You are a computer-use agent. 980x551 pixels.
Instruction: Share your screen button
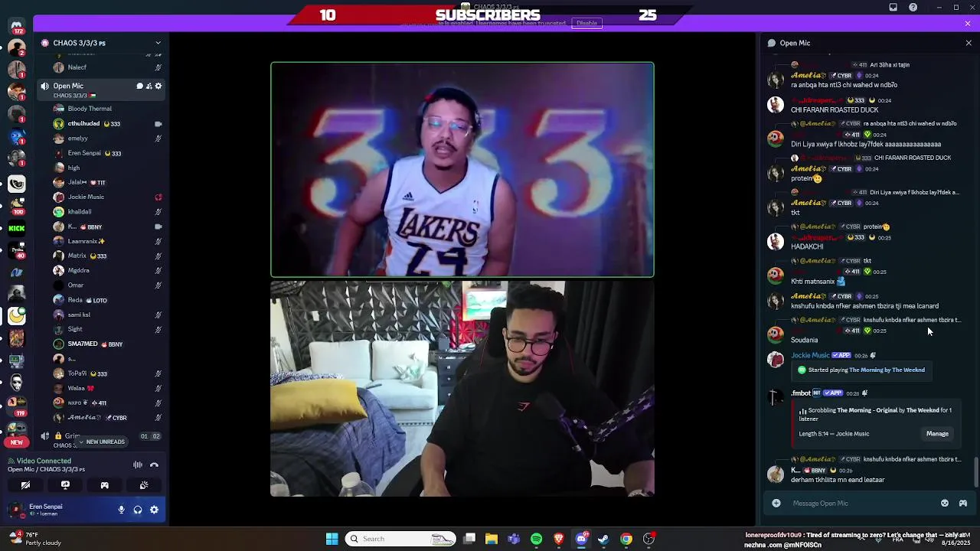[x=65, y=485]
